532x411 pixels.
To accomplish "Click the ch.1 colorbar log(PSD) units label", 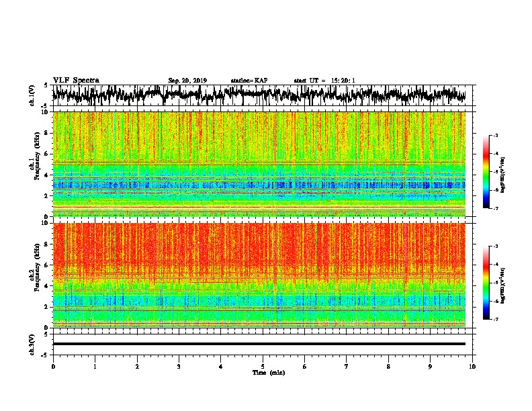I will 503,175.
